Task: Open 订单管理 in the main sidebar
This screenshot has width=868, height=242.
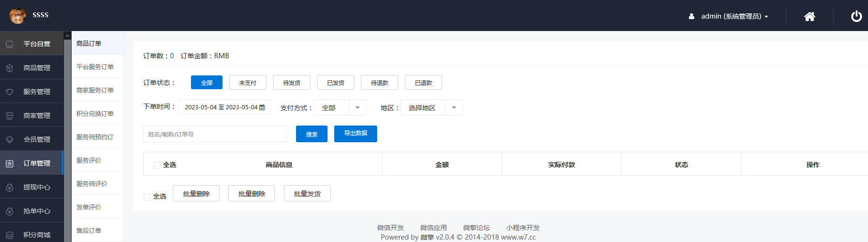Action: coord(32,163)
